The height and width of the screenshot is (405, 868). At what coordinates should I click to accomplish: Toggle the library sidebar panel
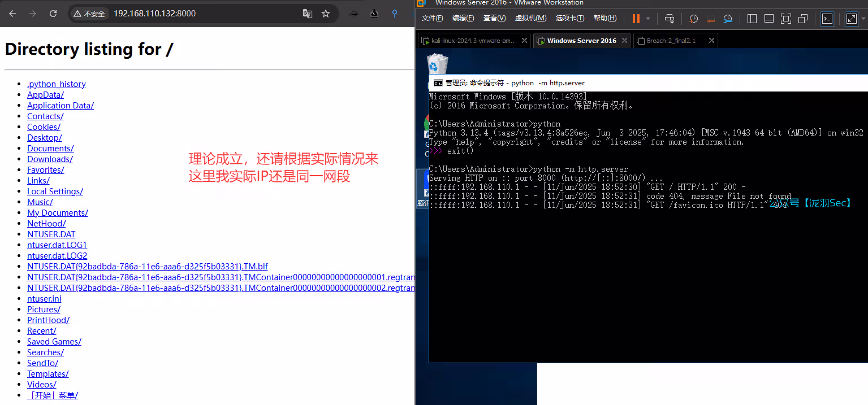[752, 19]
